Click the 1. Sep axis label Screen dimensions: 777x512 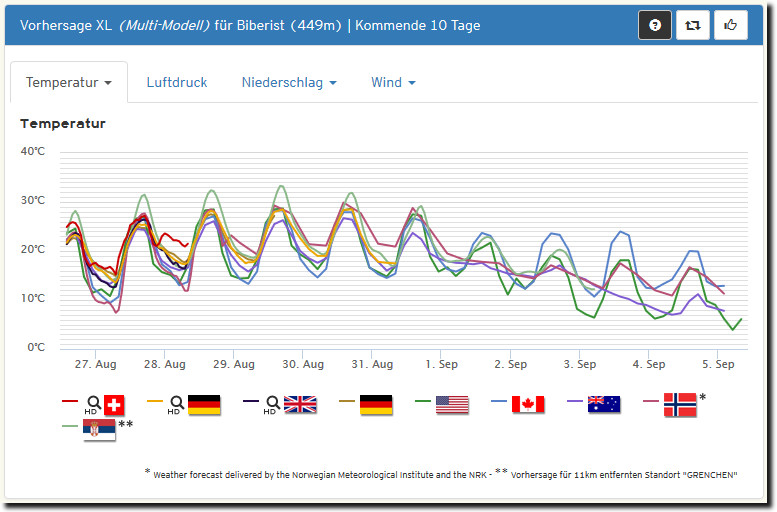click(442, 364)
